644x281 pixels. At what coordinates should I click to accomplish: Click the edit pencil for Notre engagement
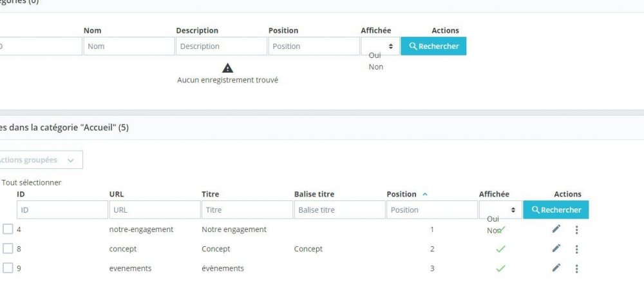point(556,229)
